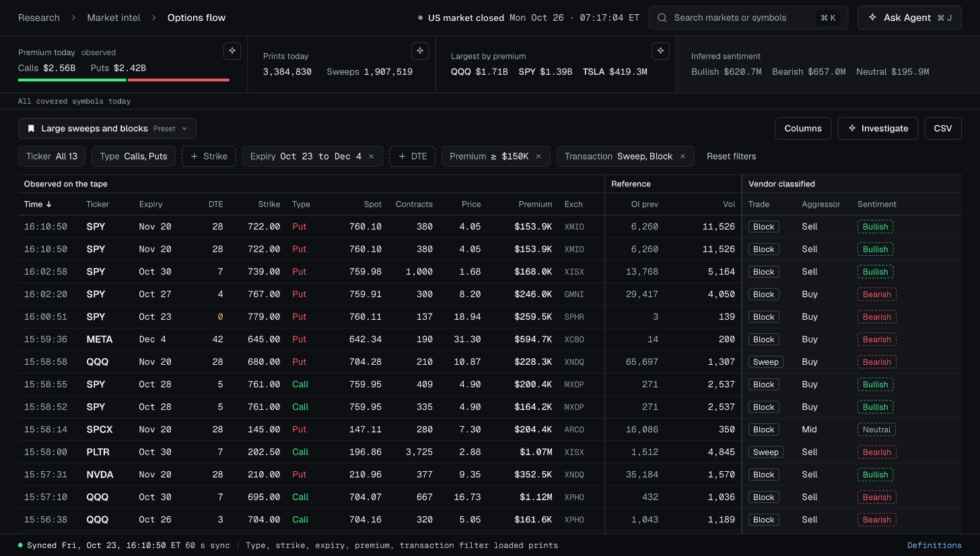Click the 16:02:58 time cell
This screenshot has width=980, height=556.
coord(46,272)
